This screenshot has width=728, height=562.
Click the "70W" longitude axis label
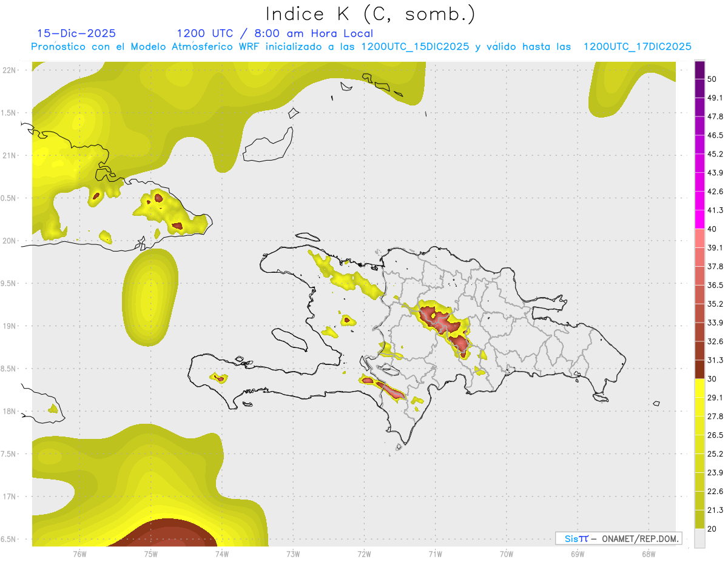tap(506, 554)
